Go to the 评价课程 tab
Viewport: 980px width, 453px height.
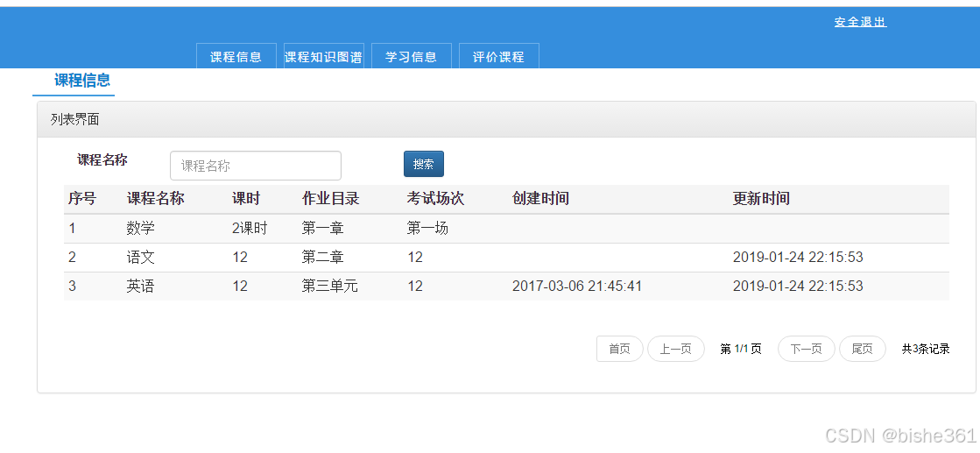click(498, 56)
